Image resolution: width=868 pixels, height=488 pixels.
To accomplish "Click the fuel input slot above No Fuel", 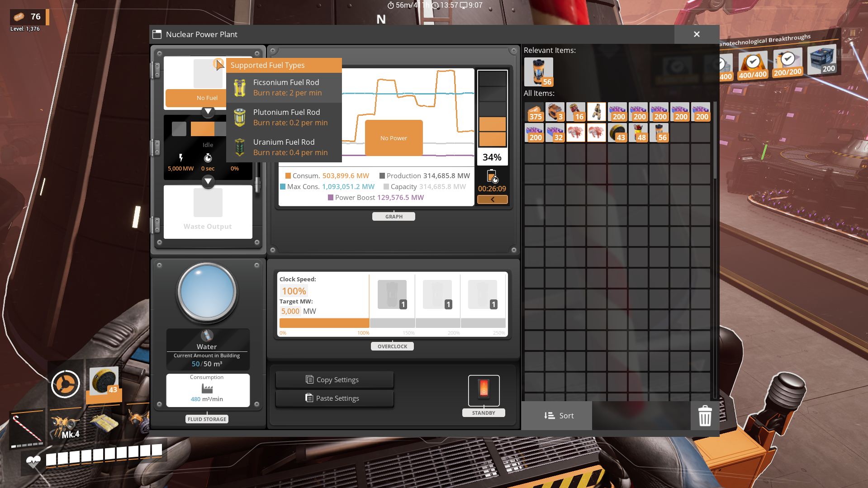I will pos(208,74).
